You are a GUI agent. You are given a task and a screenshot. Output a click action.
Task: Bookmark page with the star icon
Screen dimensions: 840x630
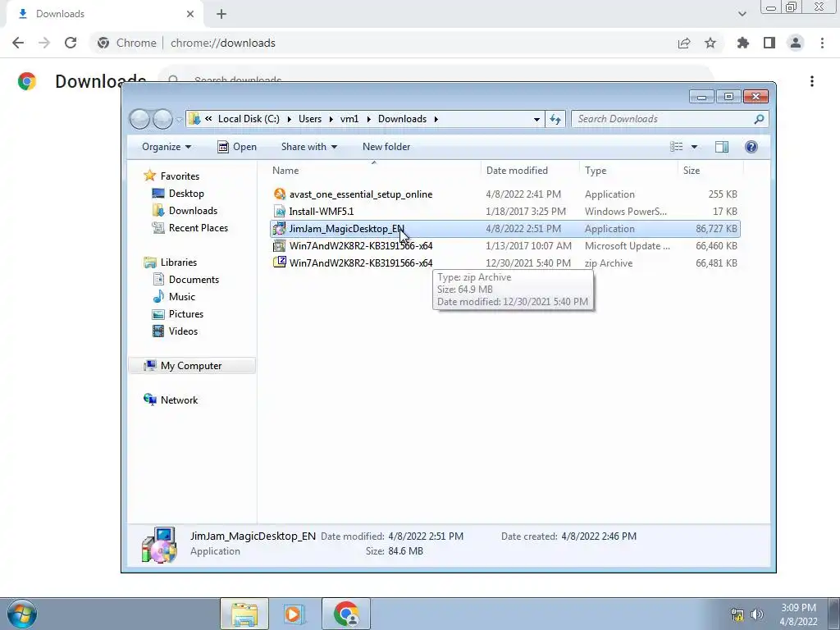pyautogui.click(x=710, y=43)
